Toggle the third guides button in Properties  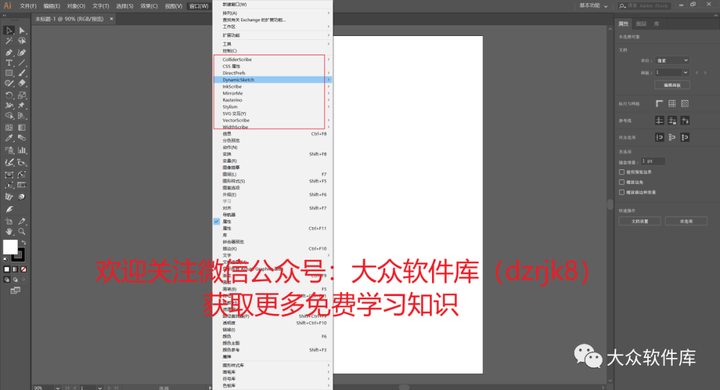pos(685,120)
